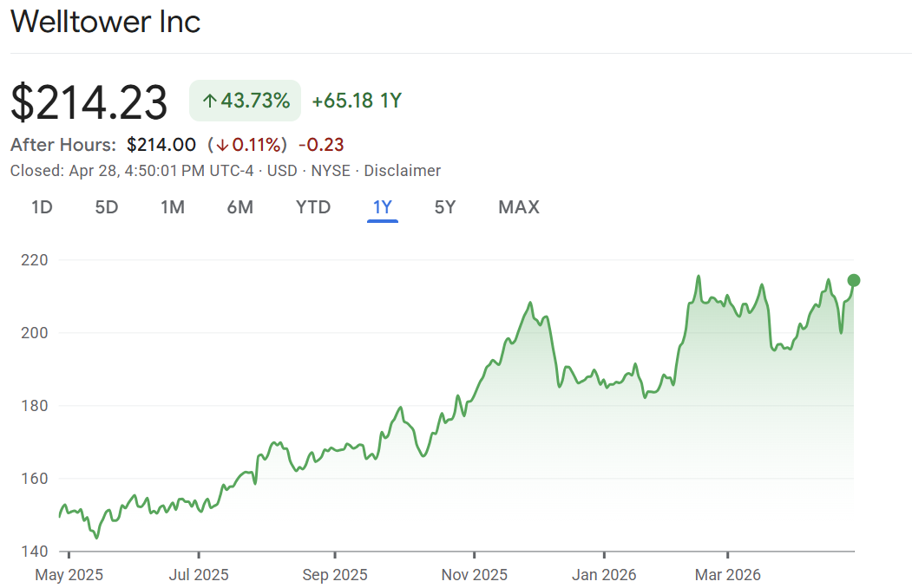Viewport: 912px width, 588px height.
Task: Select the YTD range tab
Action: point(312,207)
